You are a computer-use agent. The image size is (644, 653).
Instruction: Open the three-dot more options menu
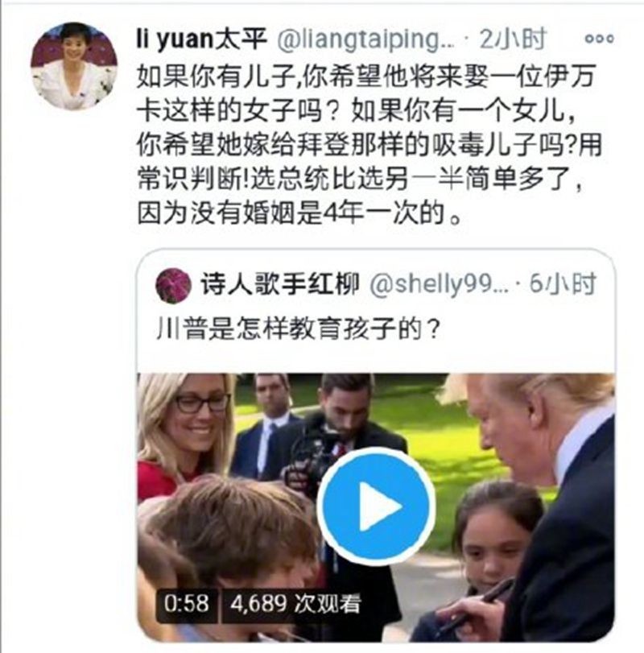coord(599,39)
